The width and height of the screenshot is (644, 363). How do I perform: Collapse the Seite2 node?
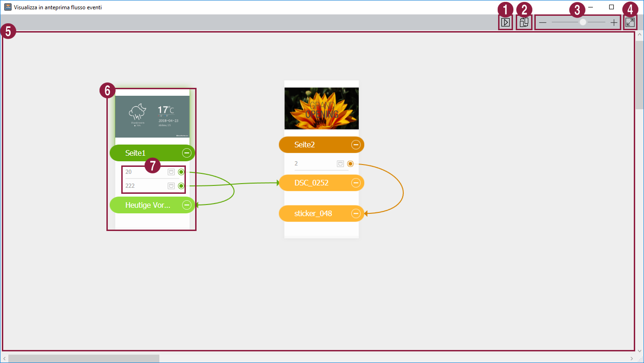tap(355, 145)
